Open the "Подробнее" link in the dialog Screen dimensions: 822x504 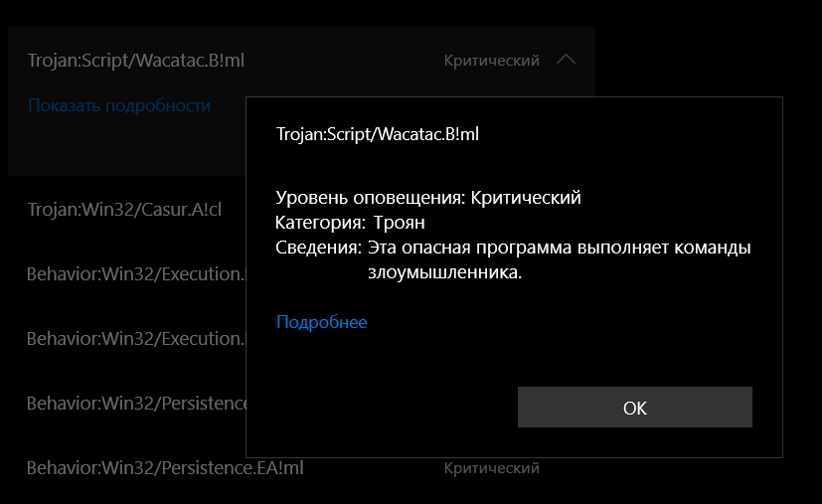point(321,322)
